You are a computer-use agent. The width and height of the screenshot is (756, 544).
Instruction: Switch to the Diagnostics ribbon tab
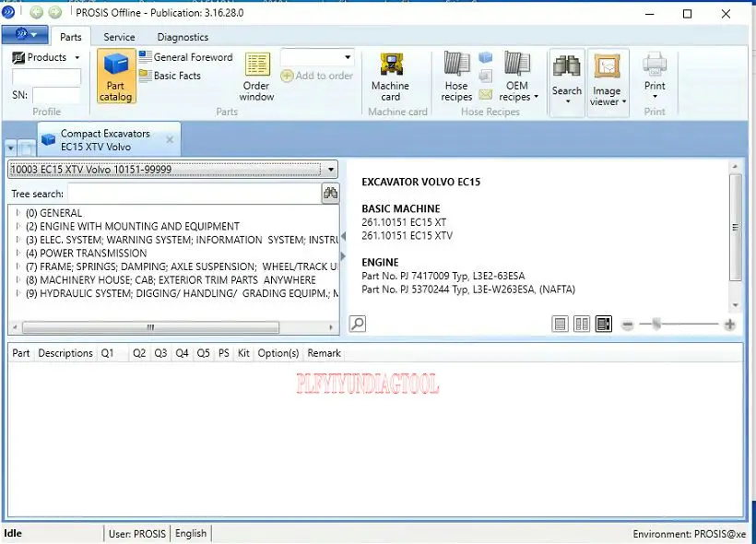point(183,37)
